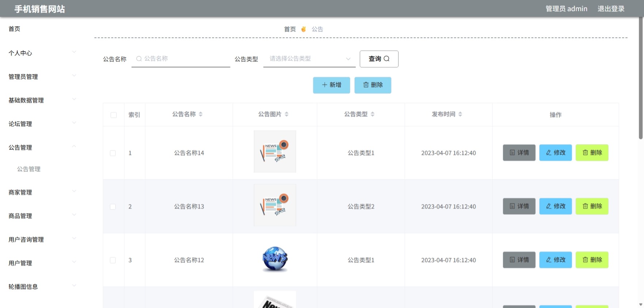This screenshot has height=308, width=644.
Task: Click 首页 breadcrumb link
Action: pos(290,29)
